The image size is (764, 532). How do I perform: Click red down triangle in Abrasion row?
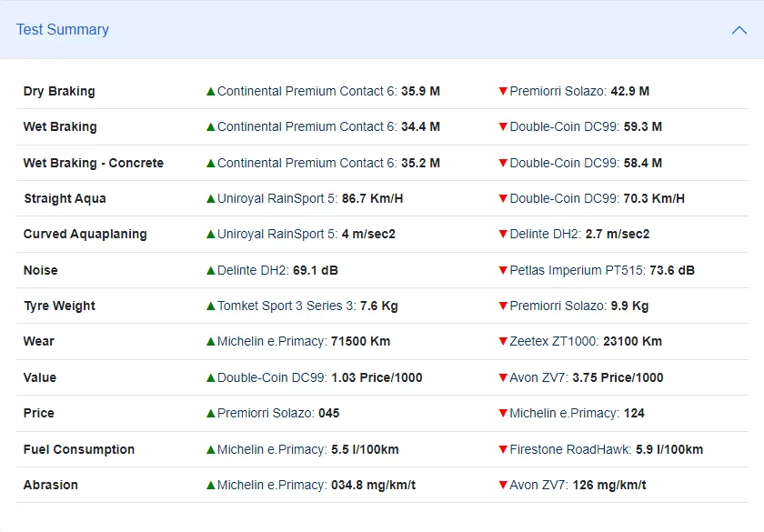point(503,485)
